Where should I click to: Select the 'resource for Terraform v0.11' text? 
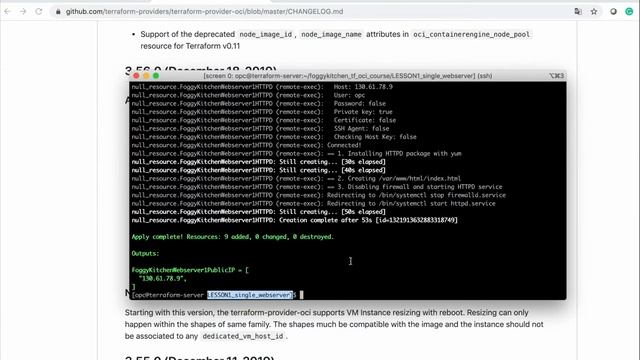[x=190, y=46]
